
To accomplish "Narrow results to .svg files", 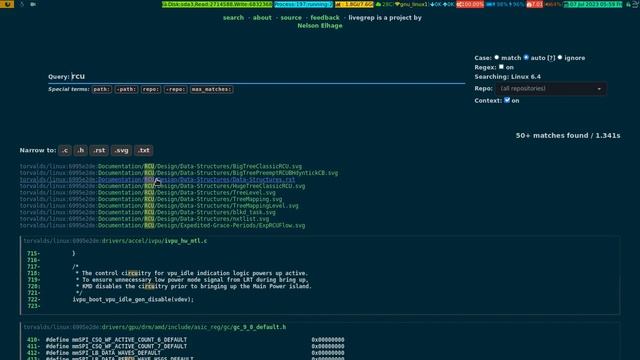I will (x=121, y=150).
